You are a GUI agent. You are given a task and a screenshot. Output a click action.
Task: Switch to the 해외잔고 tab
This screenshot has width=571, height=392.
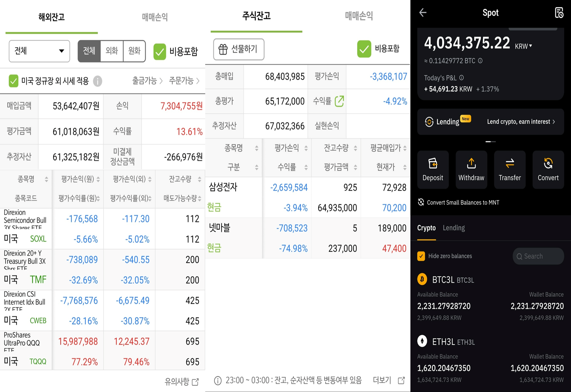[x=52, y=17]
